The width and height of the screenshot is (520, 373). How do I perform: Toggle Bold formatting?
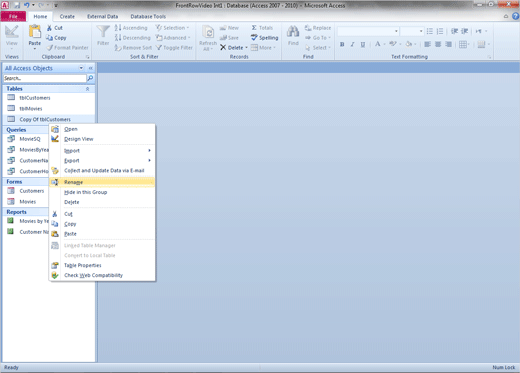point(342,44)
